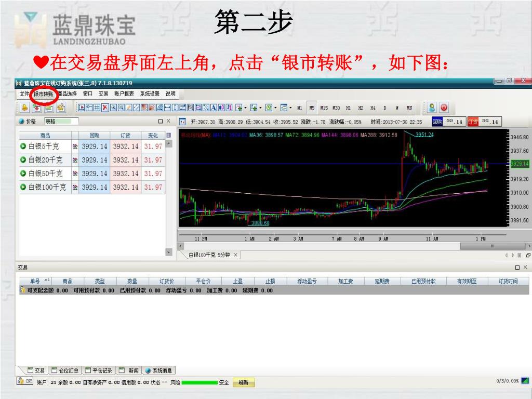Click the bell alert icon in the toolbar
The width and height of the screenshot is (532, 399).
click(25, 108)
